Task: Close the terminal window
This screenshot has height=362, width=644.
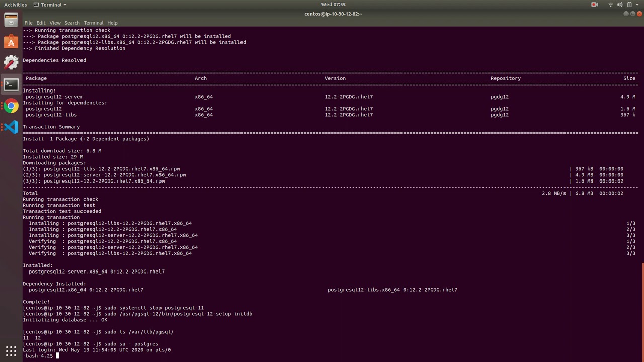Action: [x=639, y=14]
